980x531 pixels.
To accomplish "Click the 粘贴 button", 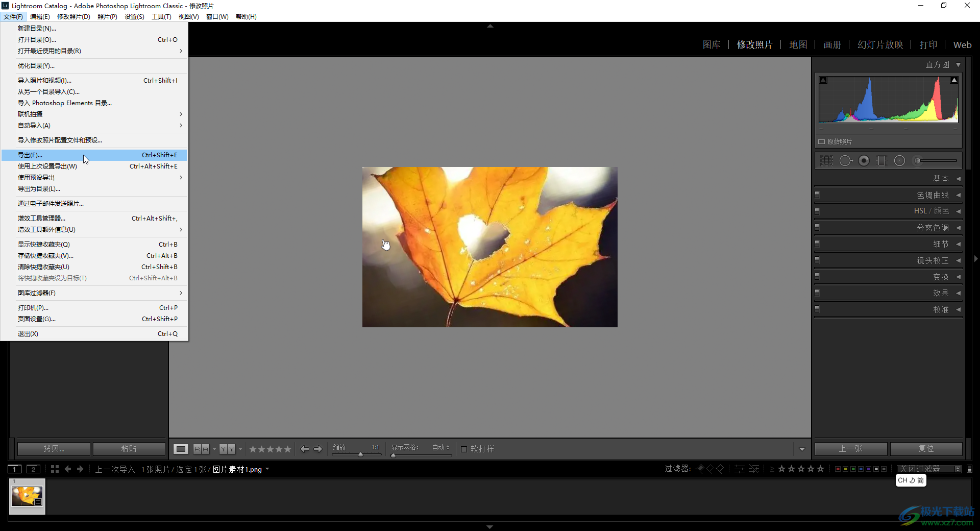I will click(129, 448).
